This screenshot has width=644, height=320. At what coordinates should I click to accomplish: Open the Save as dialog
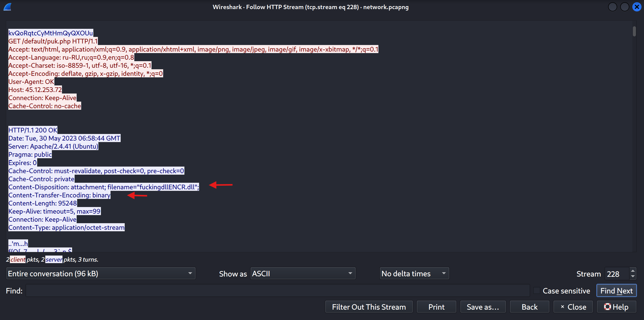(483, 307)
